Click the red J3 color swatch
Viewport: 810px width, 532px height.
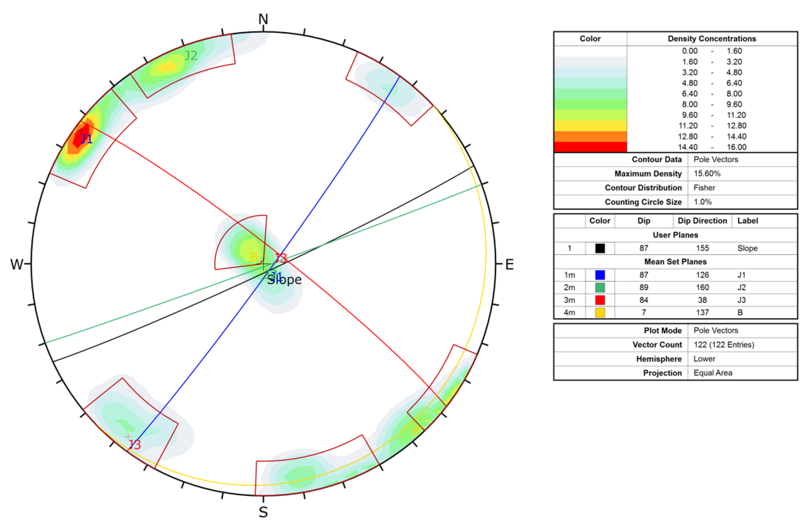600,300
